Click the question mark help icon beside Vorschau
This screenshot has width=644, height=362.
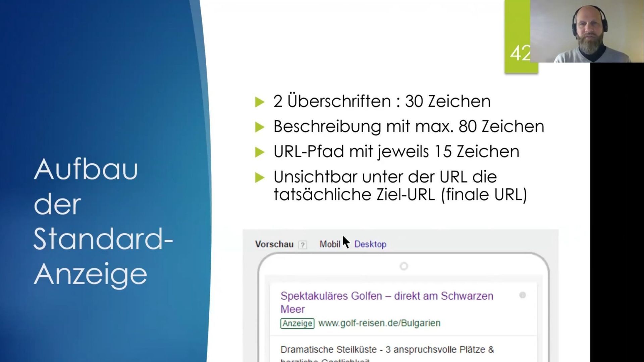[303, 245]
